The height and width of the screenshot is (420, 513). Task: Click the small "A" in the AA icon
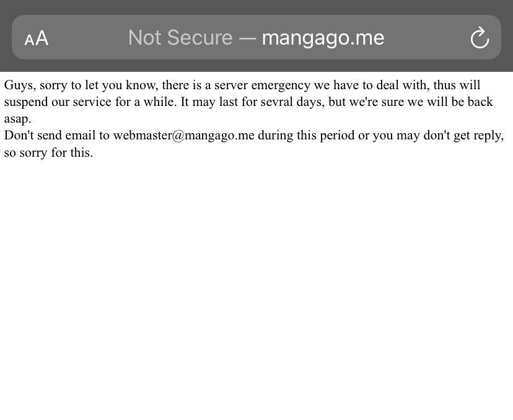pos(29,41)
